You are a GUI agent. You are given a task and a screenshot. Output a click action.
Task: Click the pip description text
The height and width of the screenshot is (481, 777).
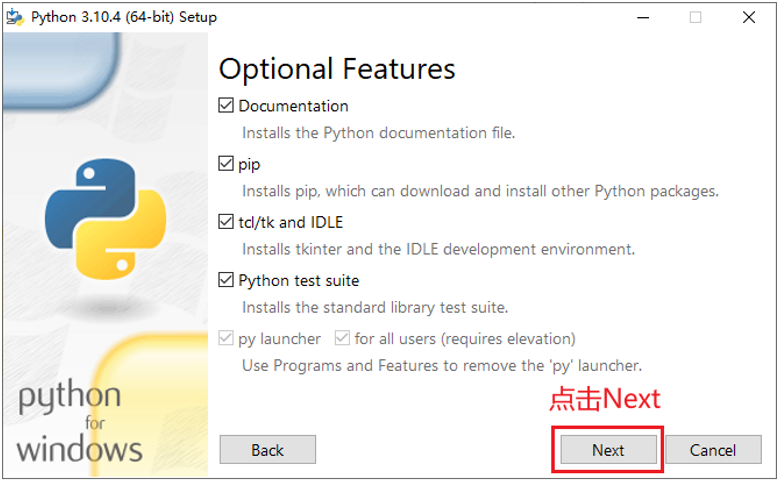(x=480, y=191)
